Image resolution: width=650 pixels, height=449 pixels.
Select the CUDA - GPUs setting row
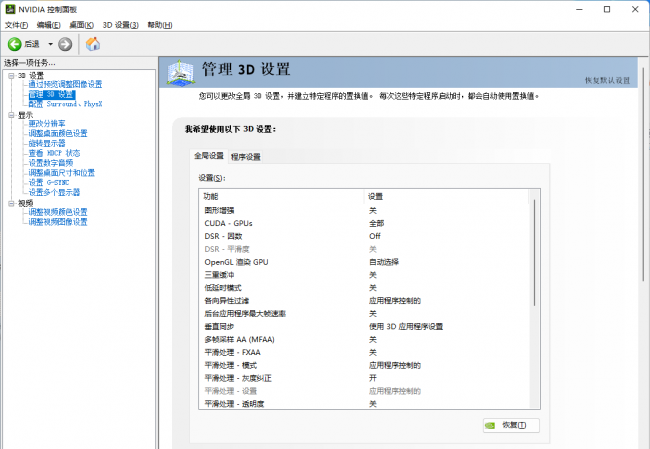click(x=364, y=223)
